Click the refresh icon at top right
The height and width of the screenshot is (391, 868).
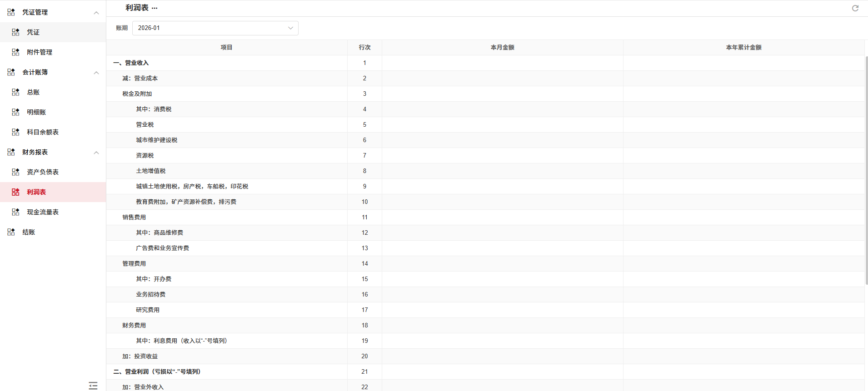[855, 8]
